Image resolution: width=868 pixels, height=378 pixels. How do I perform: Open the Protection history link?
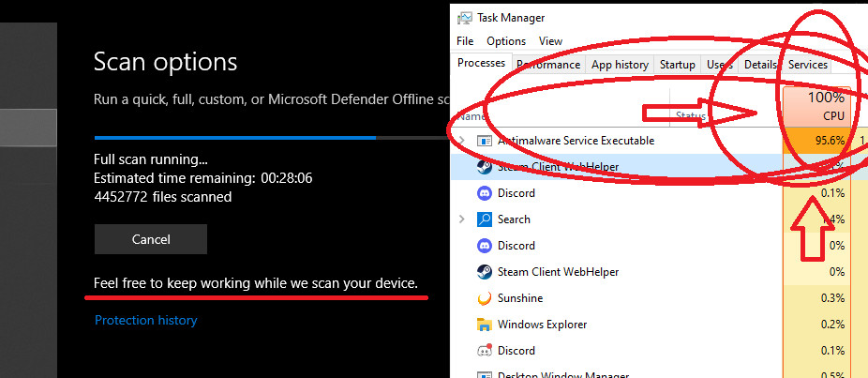(x=145, y=321)
